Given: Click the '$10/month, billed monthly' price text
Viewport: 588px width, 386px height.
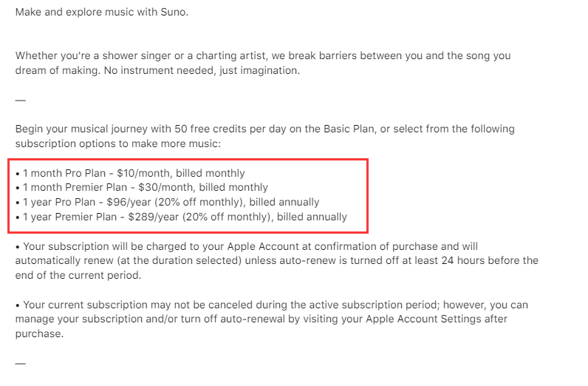Looking at the screenshot, I should pos(181,173).
